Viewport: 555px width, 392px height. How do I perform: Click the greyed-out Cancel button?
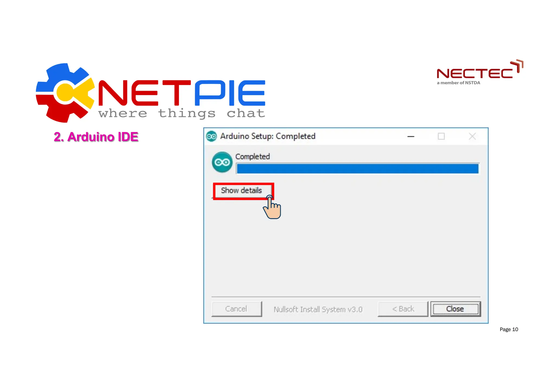click(x=237, y=309)
